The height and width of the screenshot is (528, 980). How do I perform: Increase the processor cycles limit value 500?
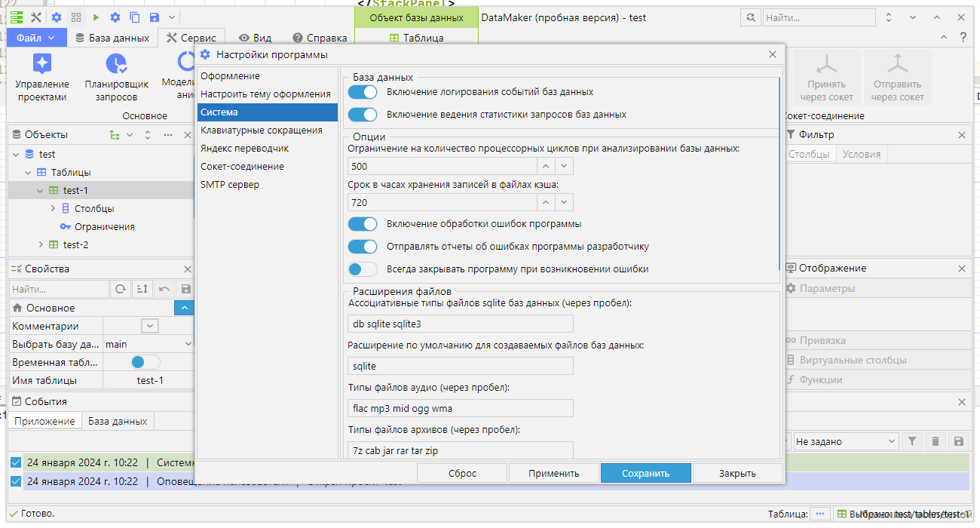point(547,166)
